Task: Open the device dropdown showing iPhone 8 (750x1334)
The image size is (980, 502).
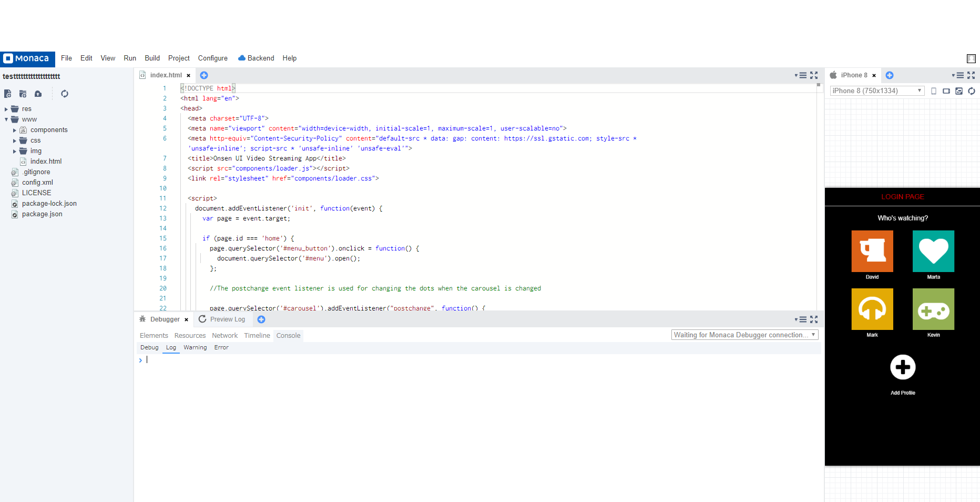Action: tap(877, 91)
